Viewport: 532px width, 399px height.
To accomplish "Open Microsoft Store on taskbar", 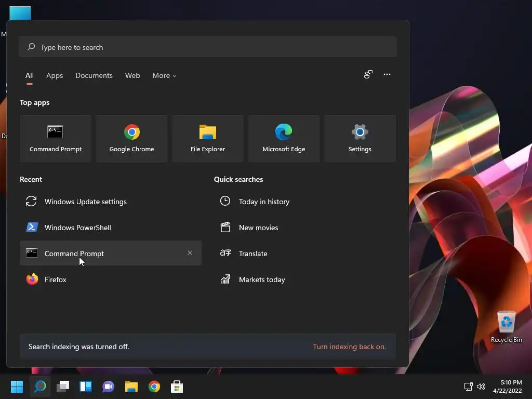I will tap(177, 387).
